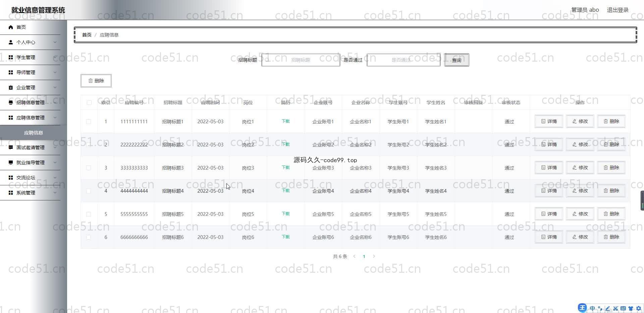Screen dimensions: 644x313
Task: Collapse the 应聘信息管理 chevron
Action: (x=55, y=118)
